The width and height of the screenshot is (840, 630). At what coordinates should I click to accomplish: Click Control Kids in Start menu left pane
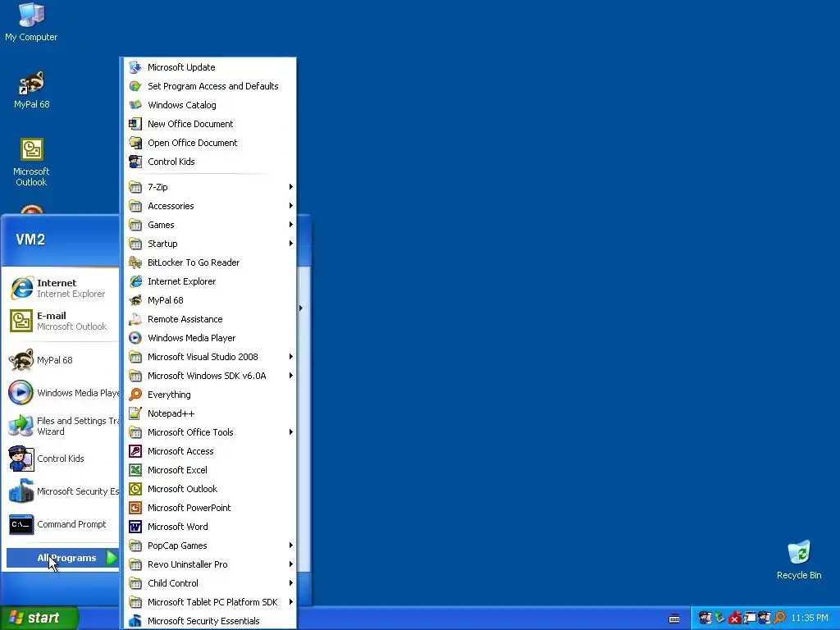(x=62, y=459)
